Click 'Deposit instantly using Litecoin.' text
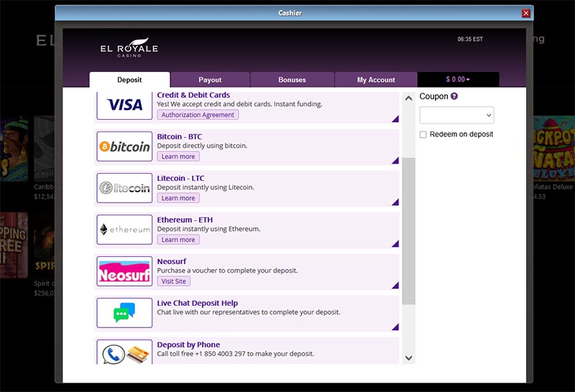Screen dimensions: 575x392 (206, 187)
